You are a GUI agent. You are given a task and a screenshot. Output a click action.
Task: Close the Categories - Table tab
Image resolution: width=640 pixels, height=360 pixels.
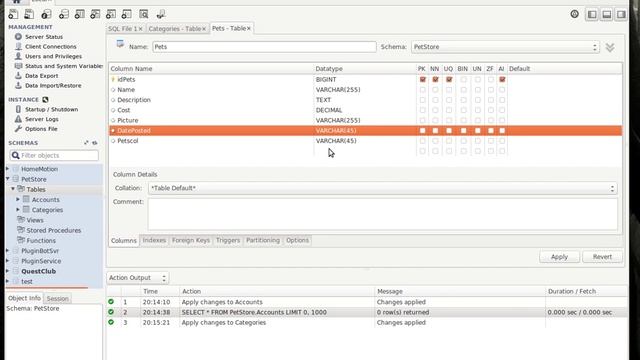click(x=204, y=29)
